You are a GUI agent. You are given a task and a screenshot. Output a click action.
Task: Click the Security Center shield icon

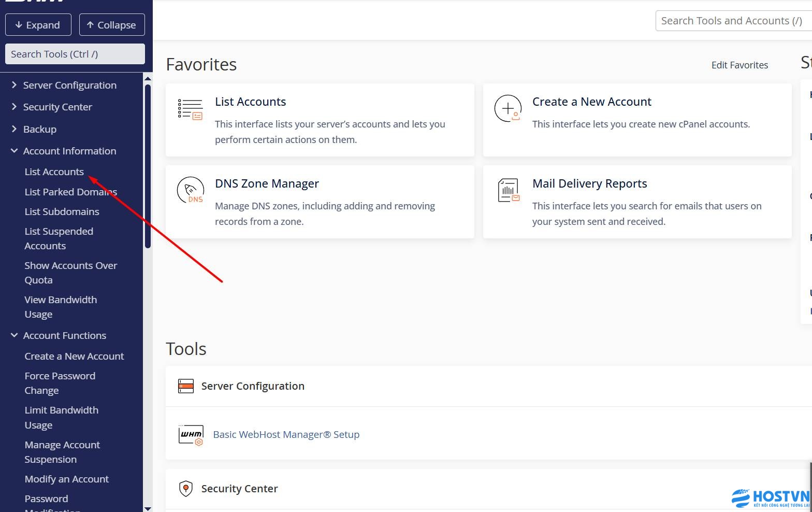[x=186, y=489]
